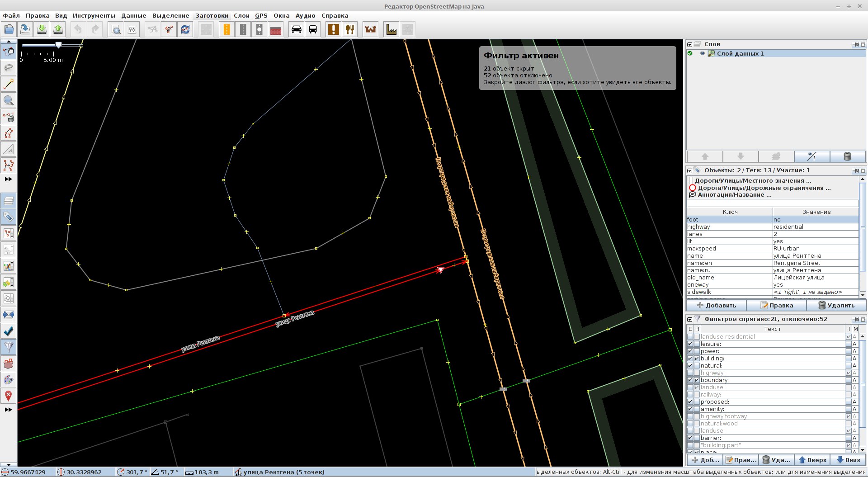Viewport: 868px width, 477px height.
Task: Open the Слои menu
Action: coord(241,15)
